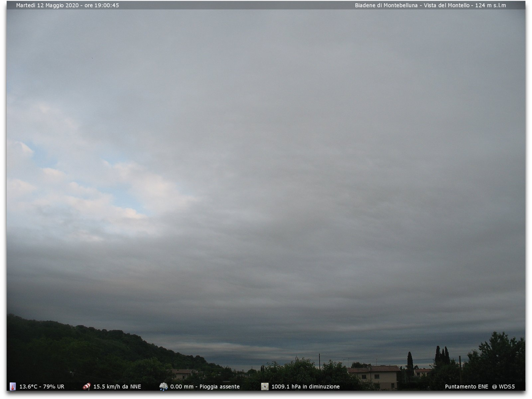Select the date text "Martedì 12 Maggio 2020 - ore 19:00:45"
The image size is (532, 399).
[67, 5]
